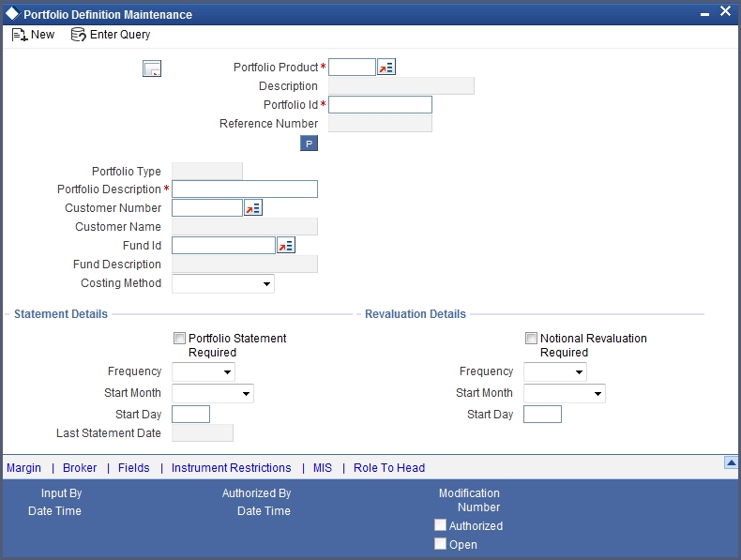Image resolution: width=741 pixels, height=560 pixels.
Task: Click the New toolbar label
Action: coord(42,35)
